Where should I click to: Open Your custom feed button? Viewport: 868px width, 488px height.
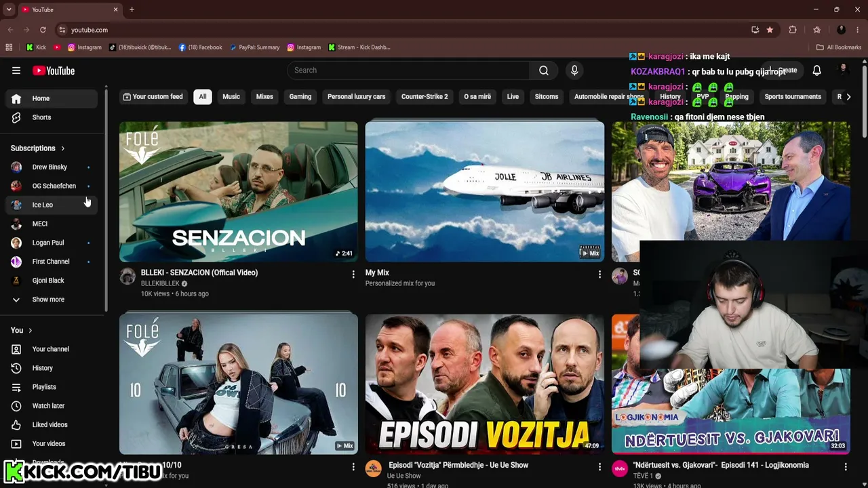point(153,97)
